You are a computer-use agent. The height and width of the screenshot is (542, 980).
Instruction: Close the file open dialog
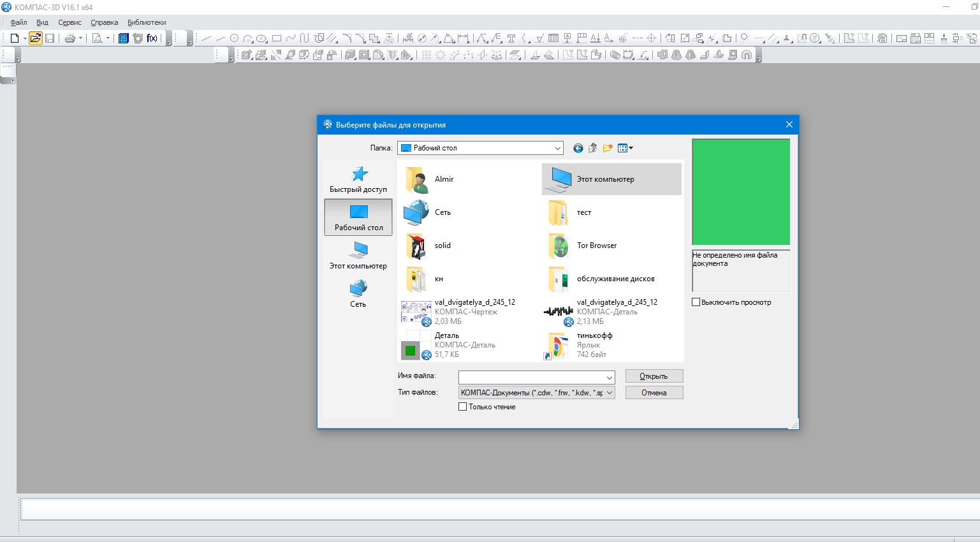coord(789,124)
